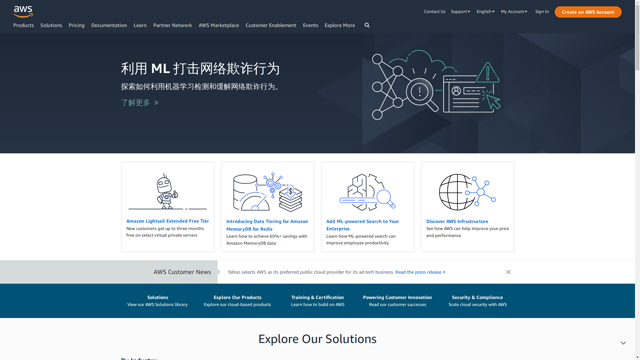The height and width of the screenshot is (360, 640).
Task: Open the search magnifier icon
Action: coord(367,25)
